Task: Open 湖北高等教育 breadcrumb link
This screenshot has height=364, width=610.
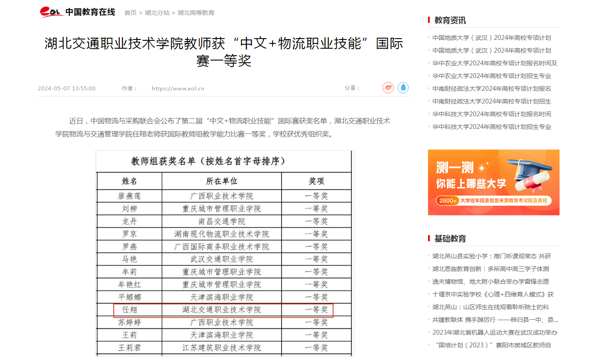Action: click(196, 13)
